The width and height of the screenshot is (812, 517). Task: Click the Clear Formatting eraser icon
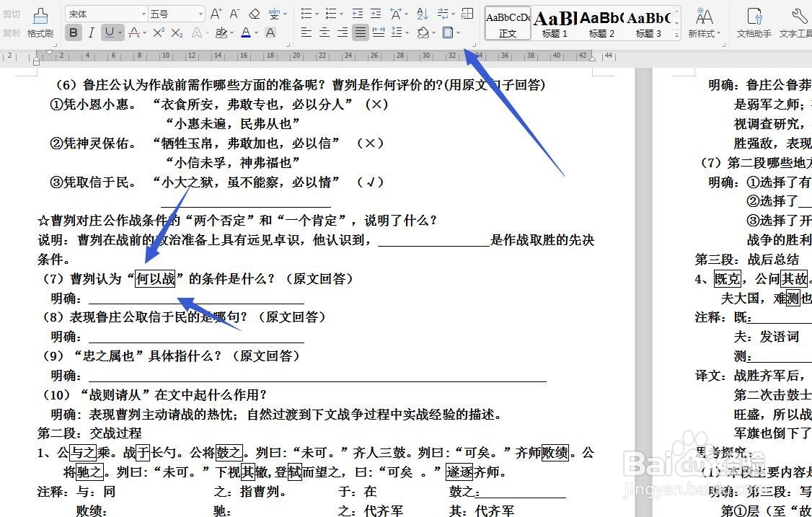click(253, 13)
